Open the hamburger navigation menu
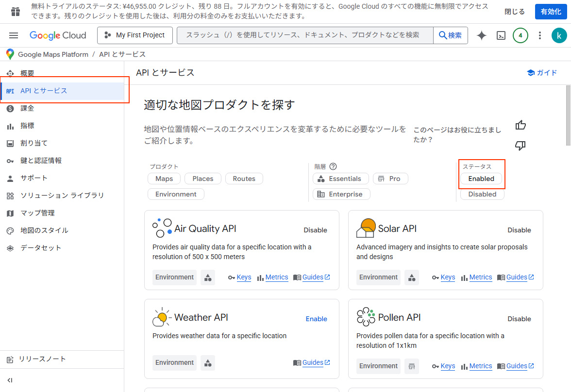The image size is (571, 392). click(14, 35)
